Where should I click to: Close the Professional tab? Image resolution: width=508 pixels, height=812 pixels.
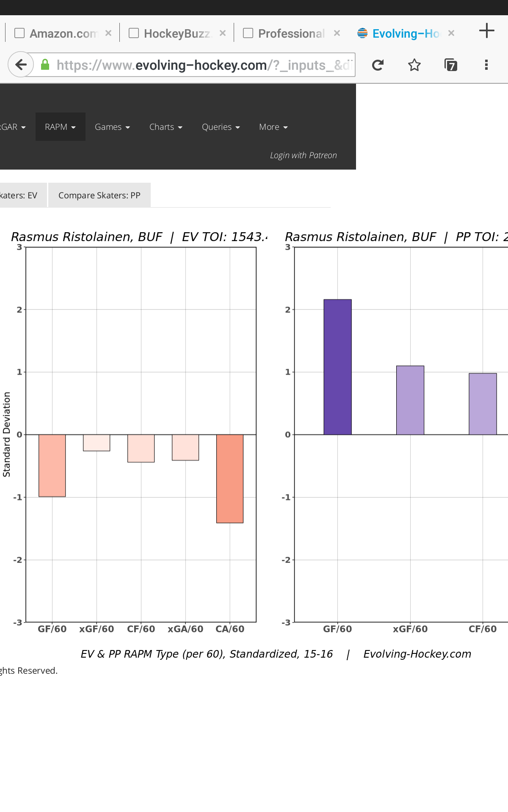point(337,33)
